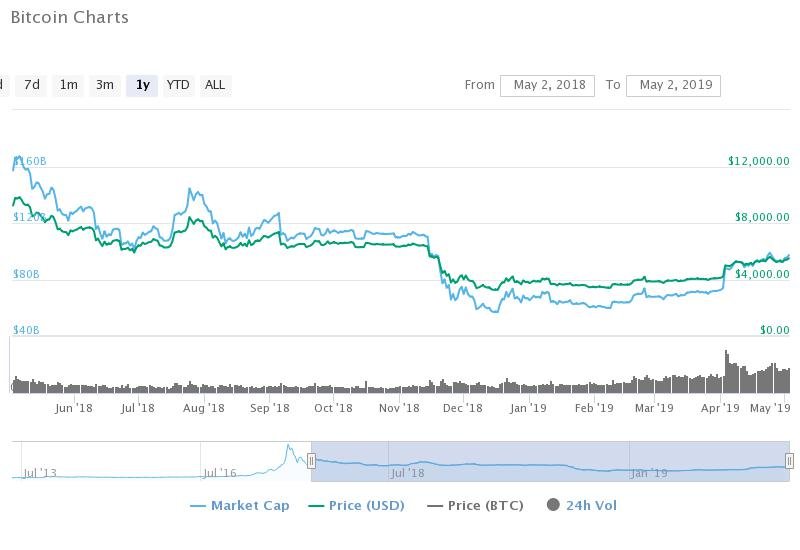Choose the 1y range button

(142, 85)
